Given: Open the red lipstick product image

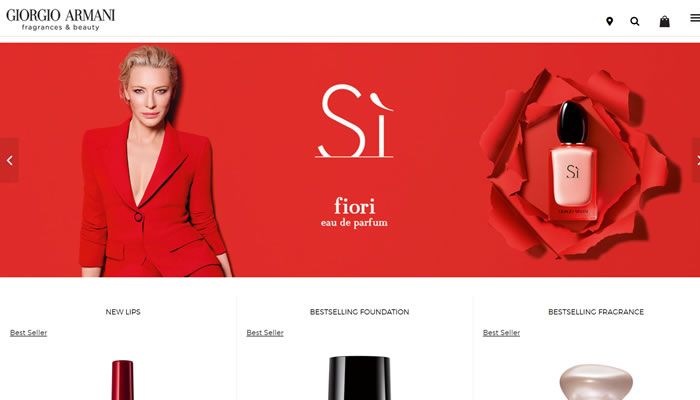Looking at the screenshot, I should 123,380.
